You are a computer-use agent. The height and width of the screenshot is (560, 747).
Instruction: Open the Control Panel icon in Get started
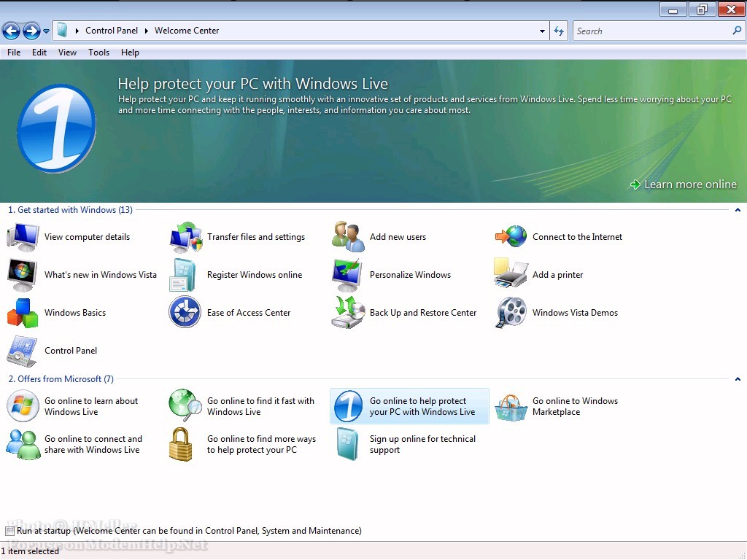[22, 351]
